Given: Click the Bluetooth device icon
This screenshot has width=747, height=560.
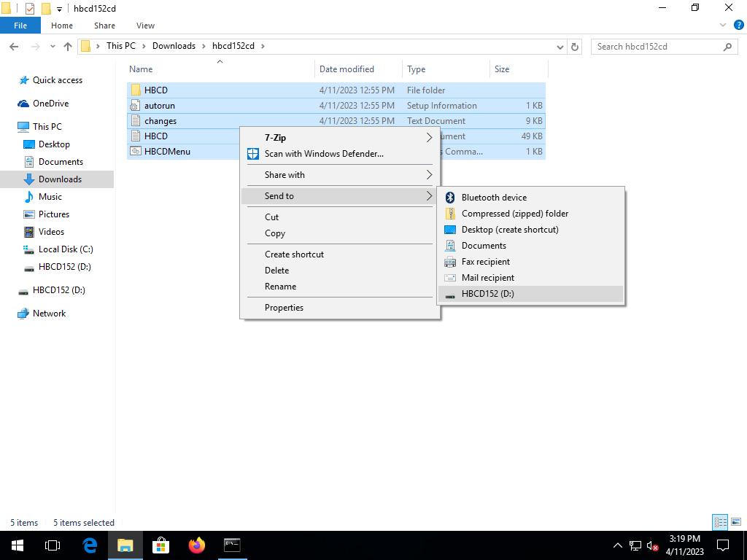Looking at the screenshot, I should point(450,198).
